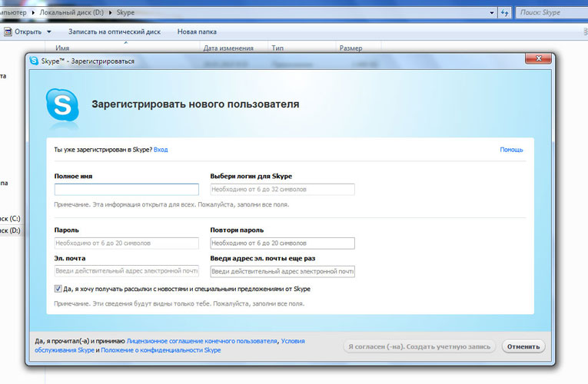The height and width of the screenshot is (384, 588).
Task: Select drive (C:) in Explorer navigation pane
Action: pyautogui.click(x=10, y=218)
